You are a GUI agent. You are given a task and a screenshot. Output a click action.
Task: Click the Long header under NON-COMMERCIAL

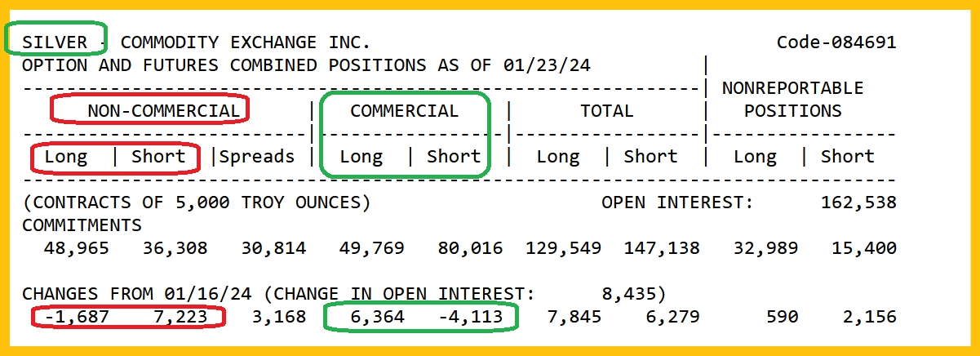66,156
